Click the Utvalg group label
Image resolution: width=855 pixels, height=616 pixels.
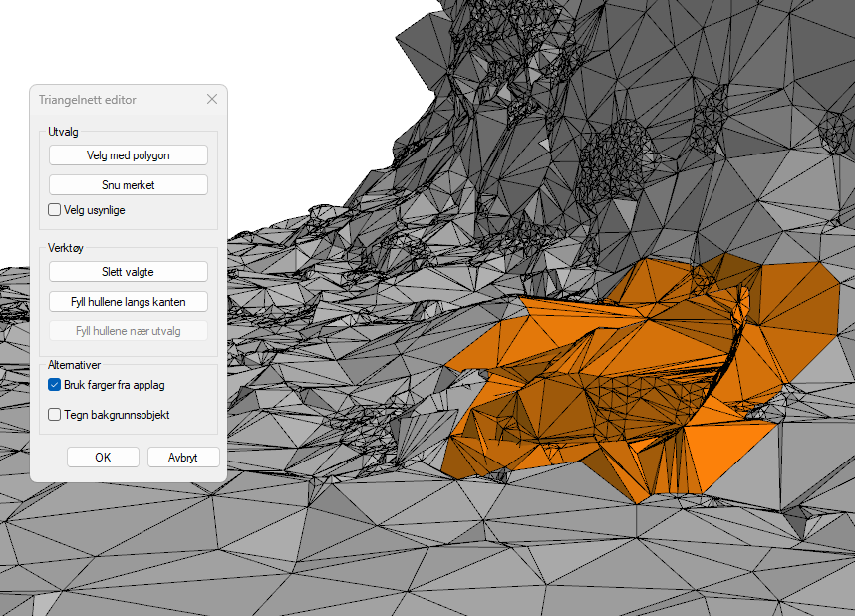[64, 131]
